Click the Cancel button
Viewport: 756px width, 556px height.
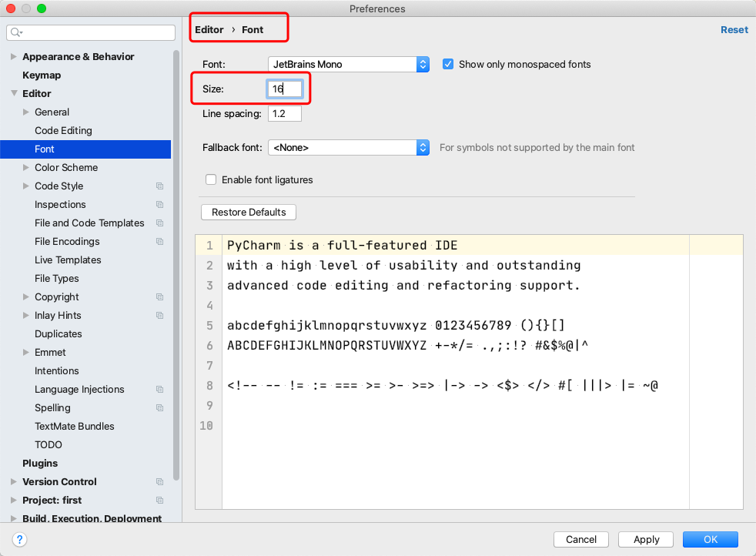click(581, 539)
